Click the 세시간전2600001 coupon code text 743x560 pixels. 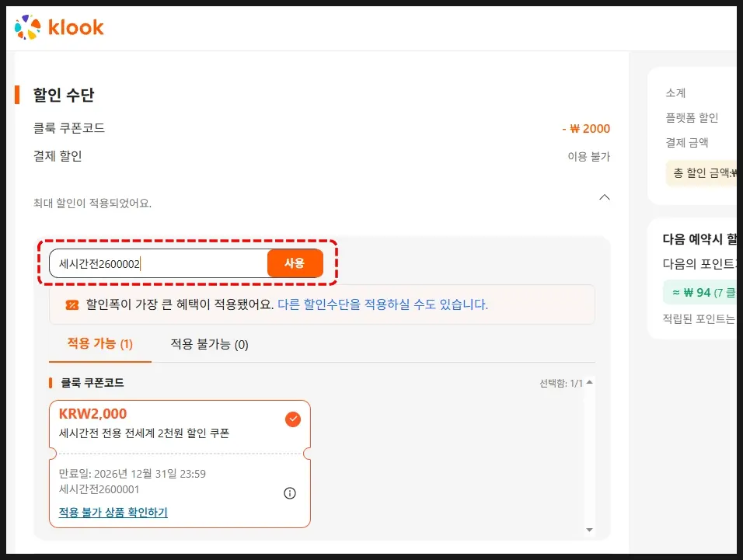tap(99, 489)
